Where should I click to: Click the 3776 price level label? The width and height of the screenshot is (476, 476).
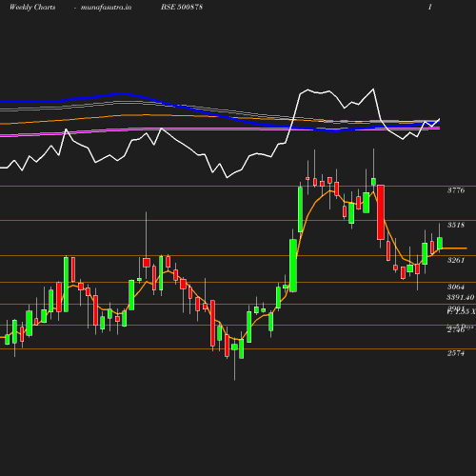coord(456,190)
